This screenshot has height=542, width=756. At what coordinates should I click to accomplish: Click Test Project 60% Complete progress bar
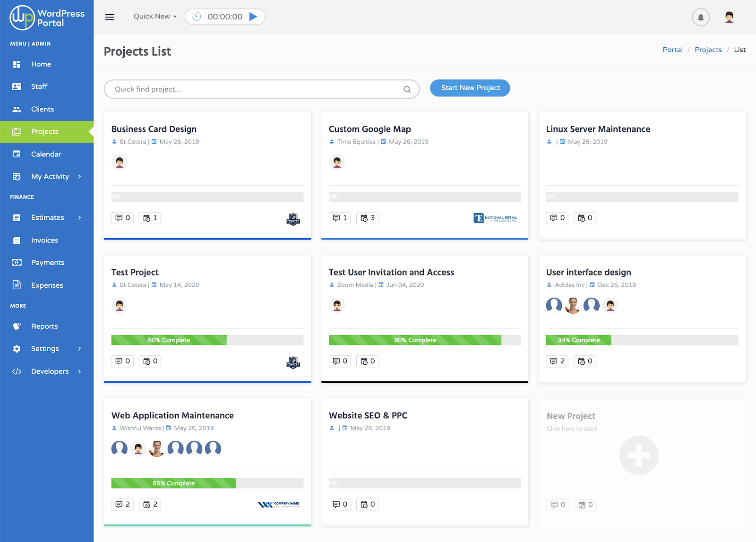click(169, 340)
